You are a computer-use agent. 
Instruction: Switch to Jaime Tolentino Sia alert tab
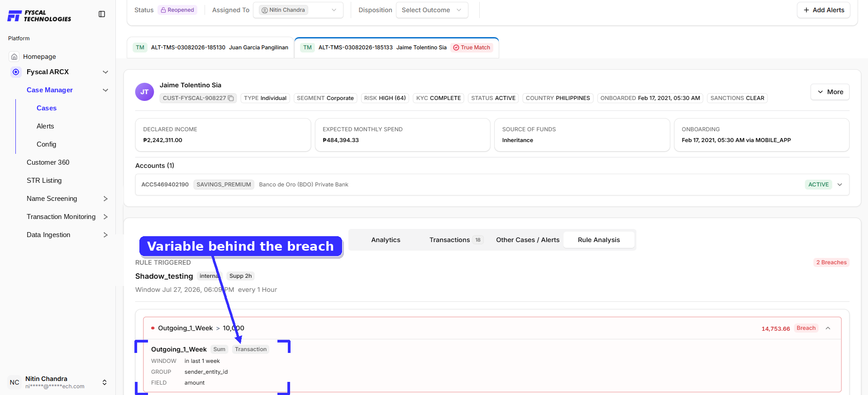point(396,48)
